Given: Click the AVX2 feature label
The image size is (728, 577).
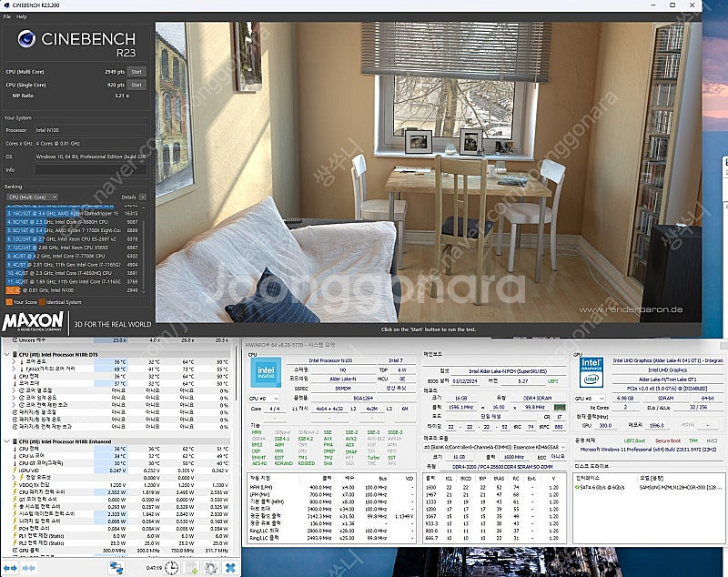Looking at the screenshot, I should (351, 438).
